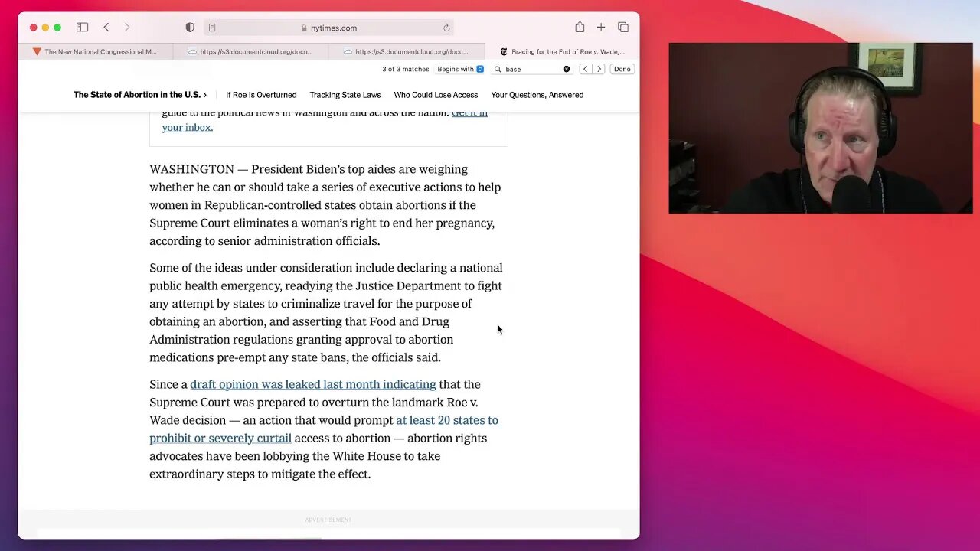980x551 pixels.
Task: Open search options magnifier in find bar
Action: pyautogui.click(x=498, y=69)
